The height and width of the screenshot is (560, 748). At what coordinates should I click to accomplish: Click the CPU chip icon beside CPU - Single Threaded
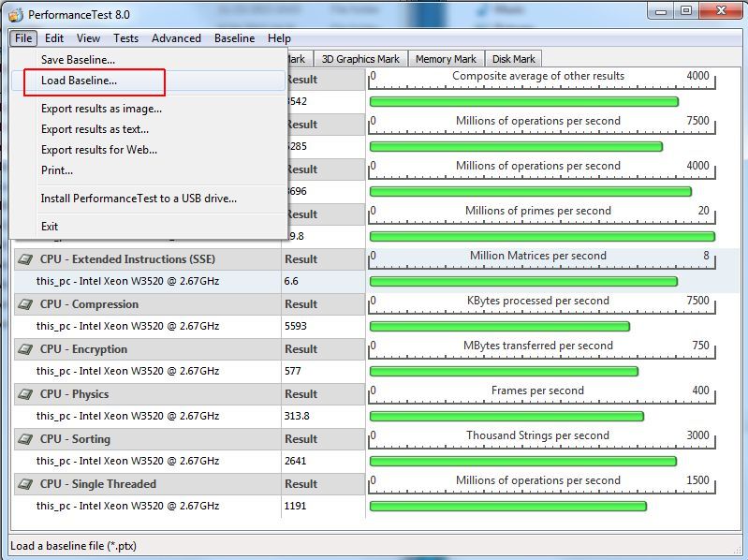click(x=25, y=484)
